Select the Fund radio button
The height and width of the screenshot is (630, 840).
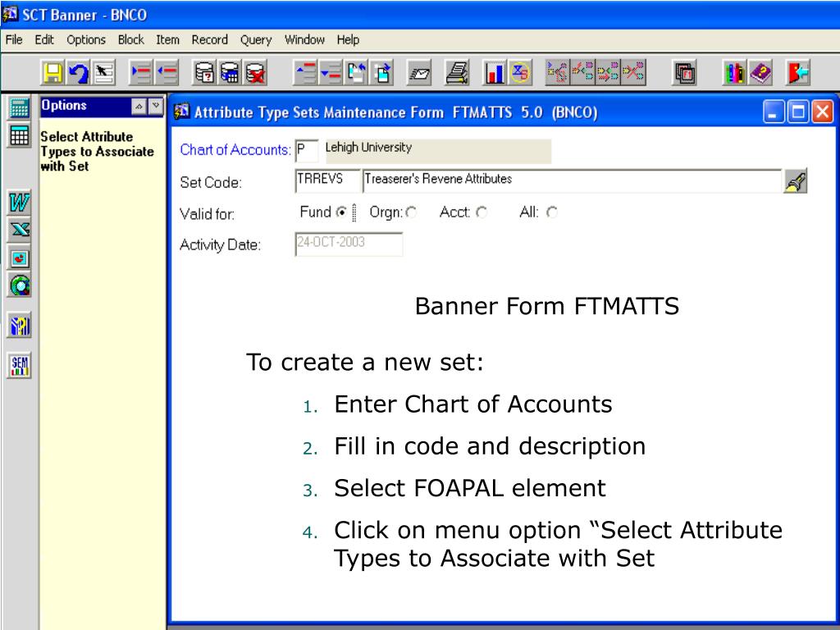click(341, 212)
